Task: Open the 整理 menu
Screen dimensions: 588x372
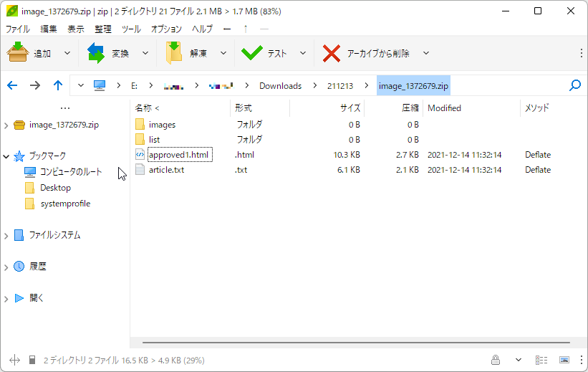Action: (103, 29)
